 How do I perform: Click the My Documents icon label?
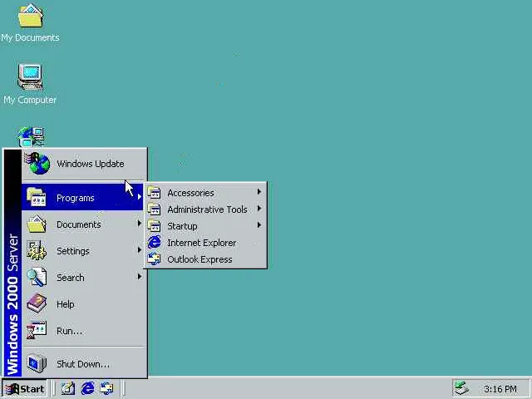(30, 37)
